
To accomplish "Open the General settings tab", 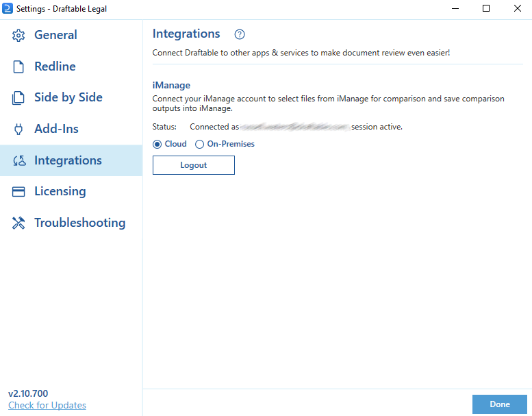I will [x=71, y=35].
